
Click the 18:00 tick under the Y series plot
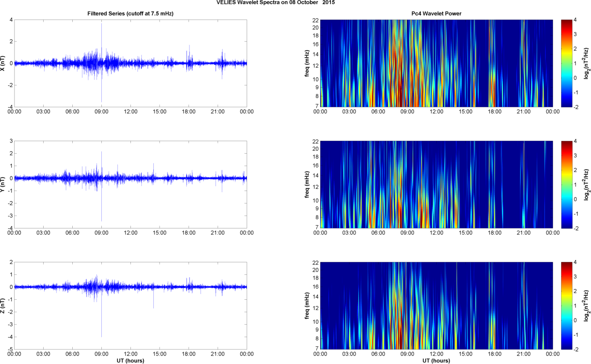click(188, 233)
